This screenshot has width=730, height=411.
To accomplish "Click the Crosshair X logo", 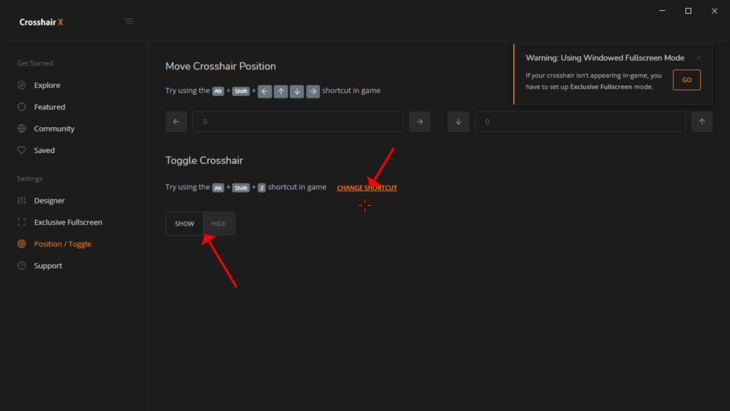I will [x=41, y=22].
